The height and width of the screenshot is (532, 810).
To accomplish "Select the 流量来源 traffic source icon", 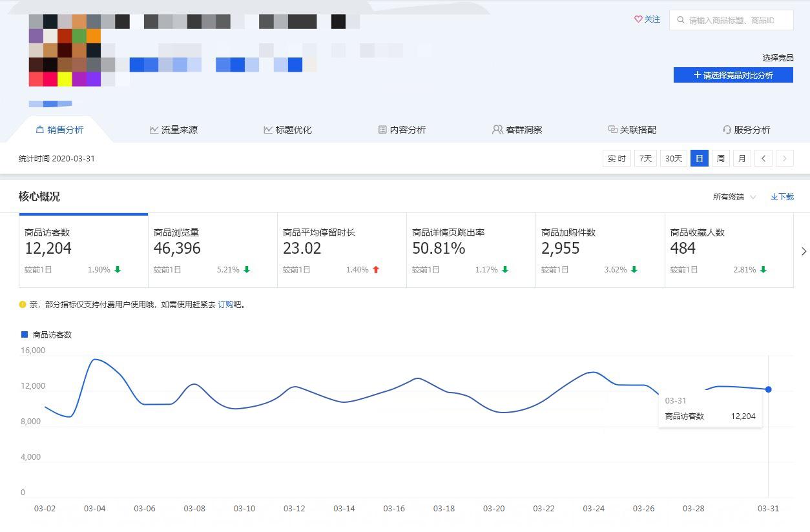I will [154, 129].
